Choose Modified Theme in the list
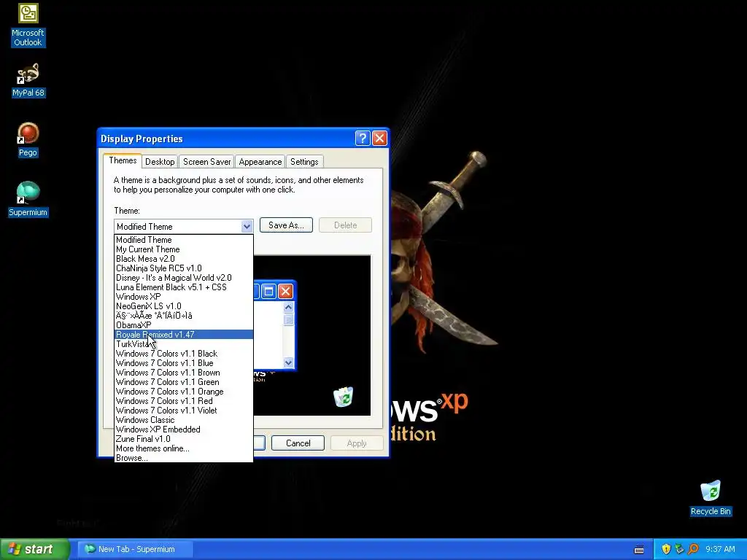Screen dimensions: 747x560 pyautogui.click(x=183, y=240)
